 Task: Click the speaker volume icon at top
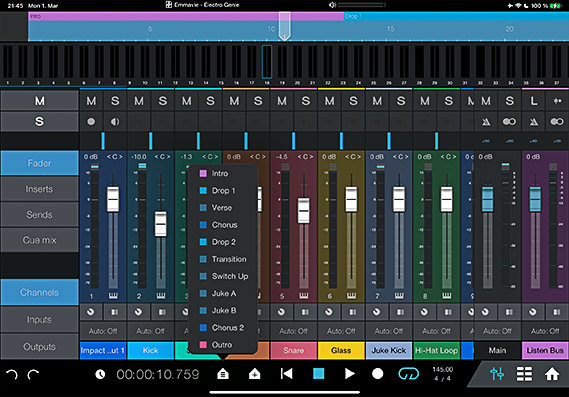coord(332,5)
